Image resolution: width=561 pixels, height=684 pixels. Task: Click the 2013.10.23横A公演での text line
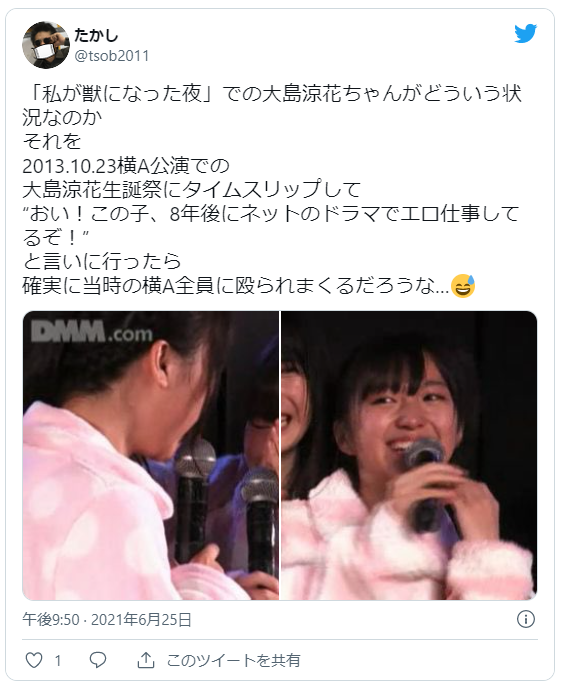click(126, 165)
